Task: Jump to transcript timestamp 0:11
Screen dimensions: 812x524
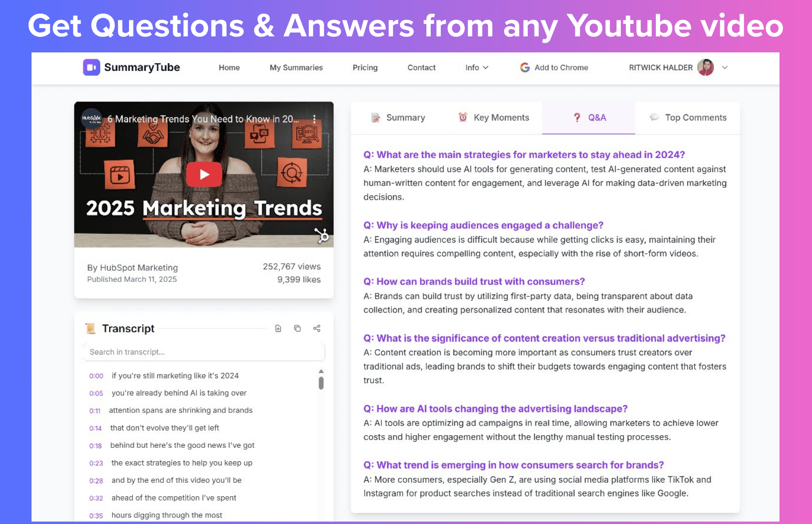Action: [x=95, y=411]
